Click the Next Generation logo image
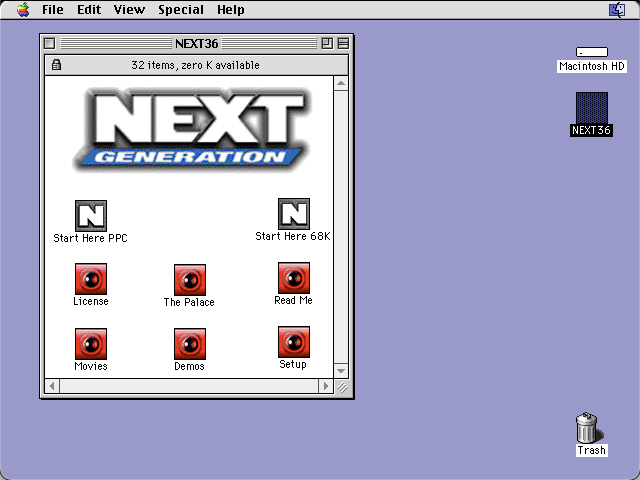 [192, 129]
